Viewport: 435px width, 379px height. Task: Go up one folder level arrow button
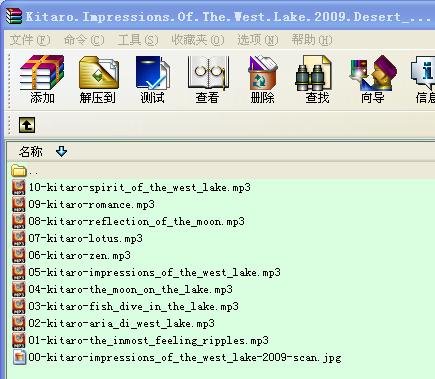[27, 125]
